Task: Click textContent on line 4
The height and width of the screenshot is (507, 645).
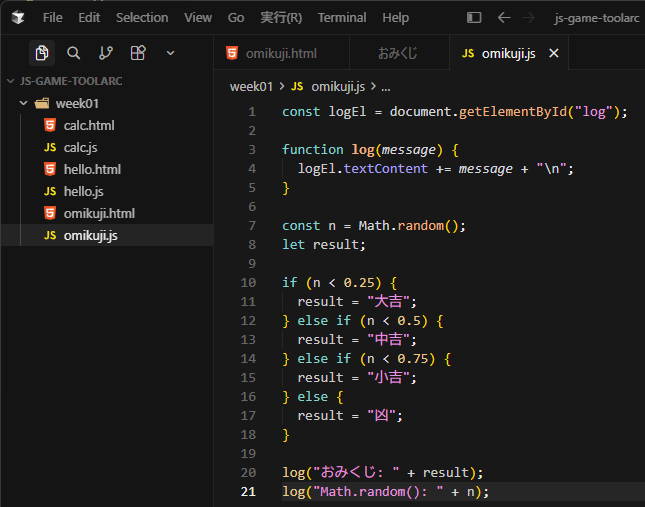Action: coord(385,169)
